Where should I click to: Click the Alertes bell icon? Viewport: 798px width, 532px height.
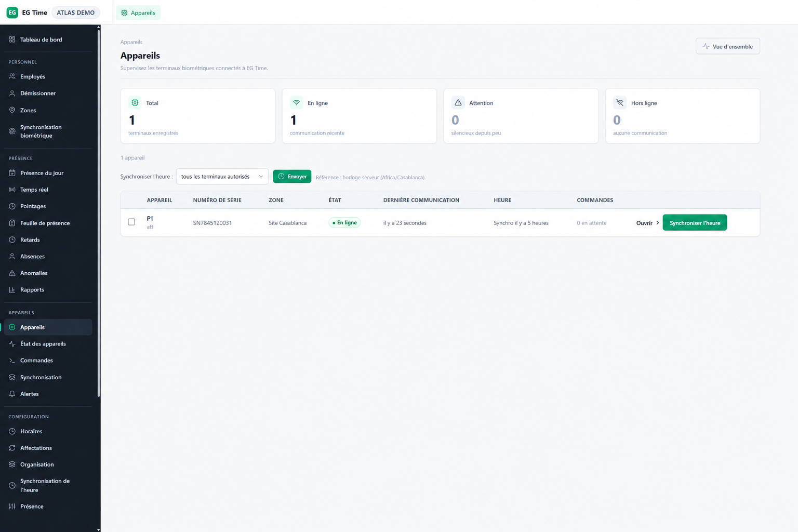coord(12,394)
